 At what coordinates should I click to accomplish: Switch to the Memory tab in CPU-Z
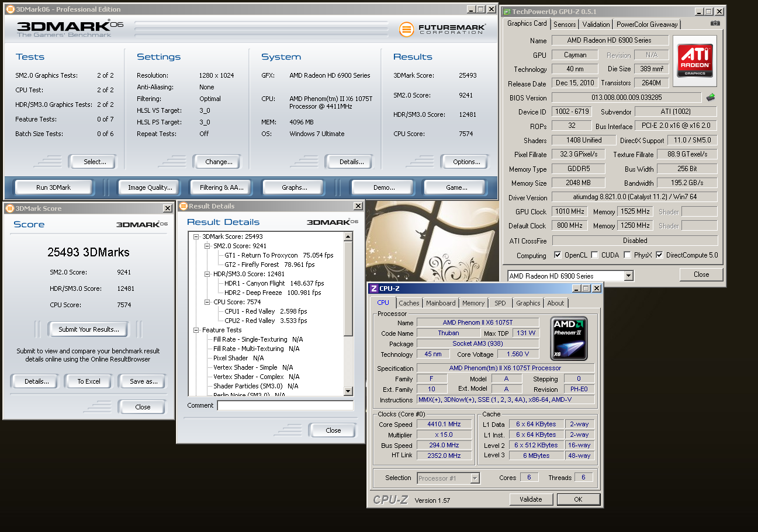point(473,303)
